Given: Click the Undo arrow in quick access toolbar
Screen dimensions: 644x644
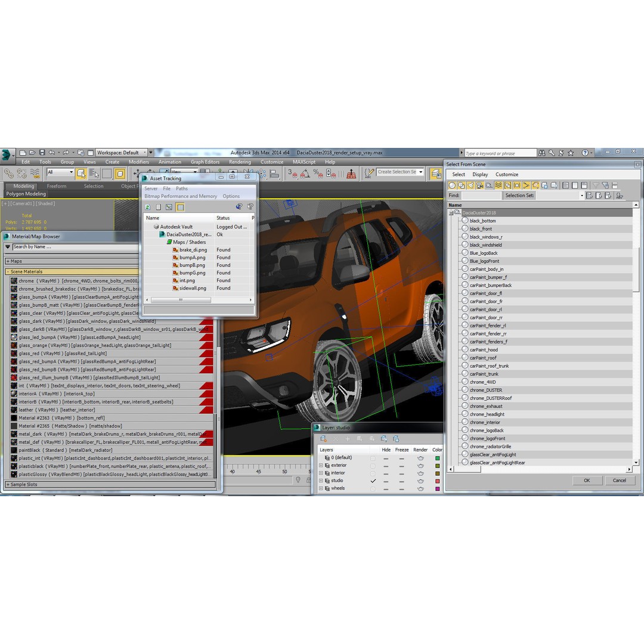Looking at the screenshot, I should pos(52,153).
